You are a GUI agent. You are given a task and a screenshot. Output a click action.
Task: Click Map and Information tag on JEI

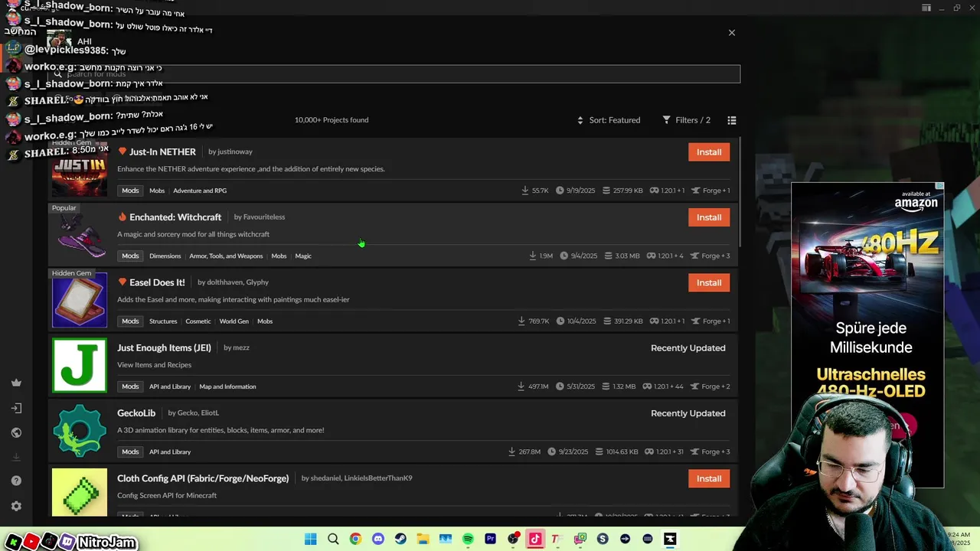(228, 386)
